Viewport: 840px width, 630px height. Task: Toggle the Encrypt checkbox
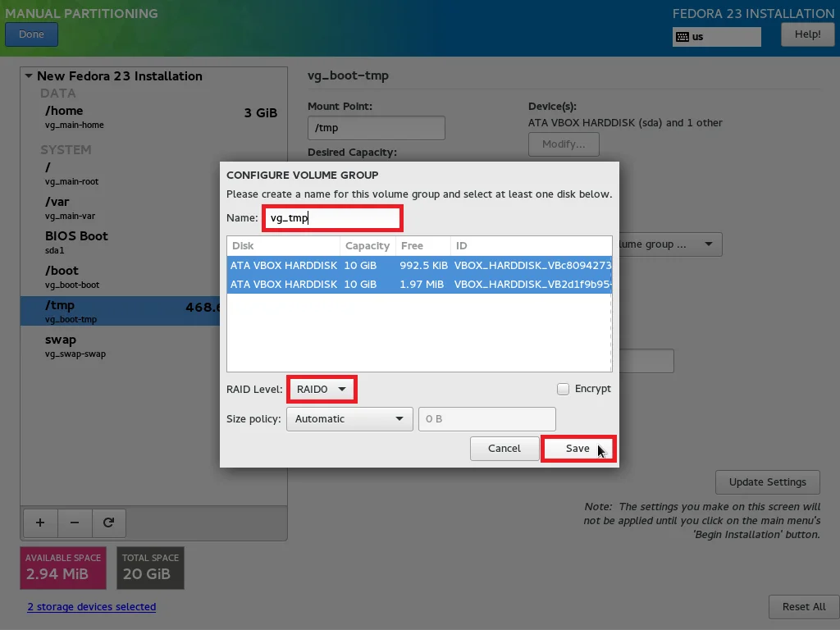[x=563, y=389]
